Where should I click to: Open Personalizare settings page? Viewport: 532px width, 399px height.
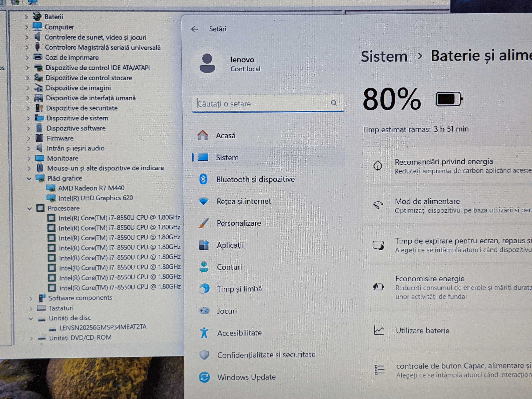click(x=268, y=223)
